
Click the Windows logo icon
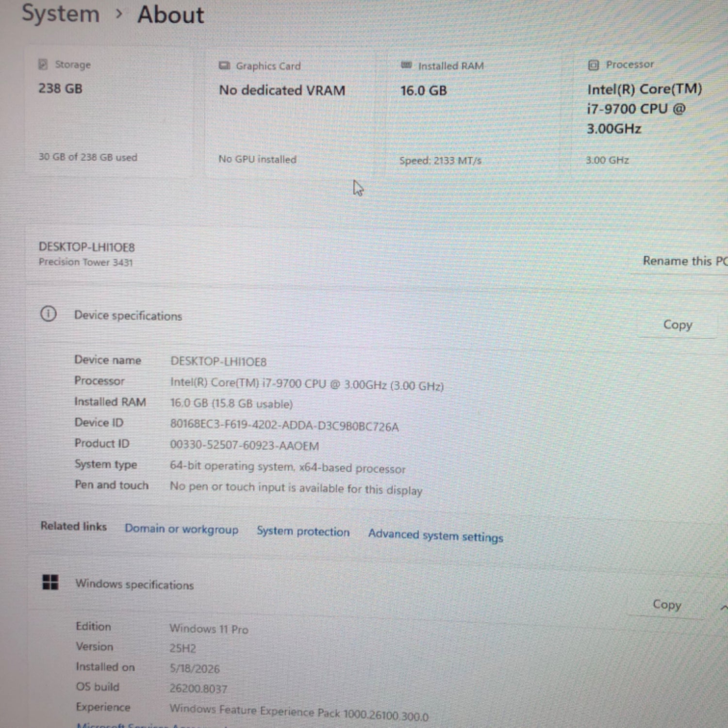pyautogui.click(x=50, y=582)
